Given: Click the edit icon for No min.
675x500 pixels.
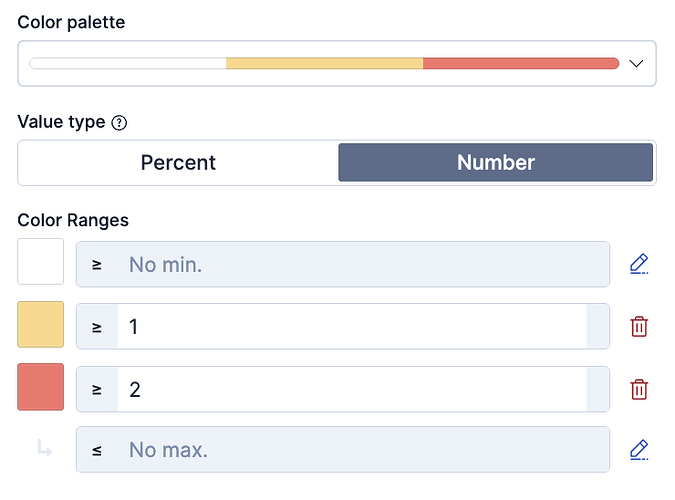Looking at the screenshot, I should [639, 264].
